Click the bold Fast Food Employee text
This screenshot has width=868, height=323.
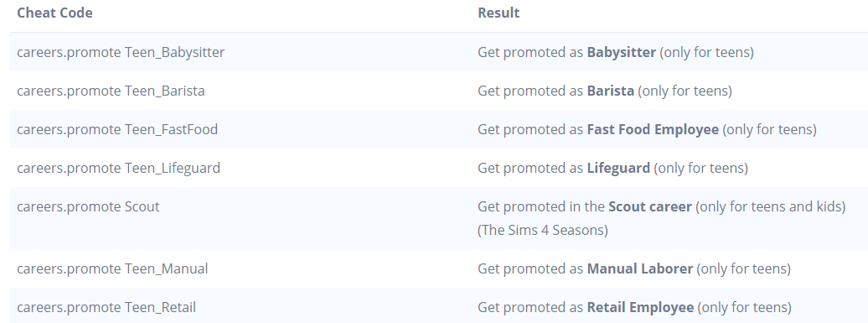pos(653,130)
